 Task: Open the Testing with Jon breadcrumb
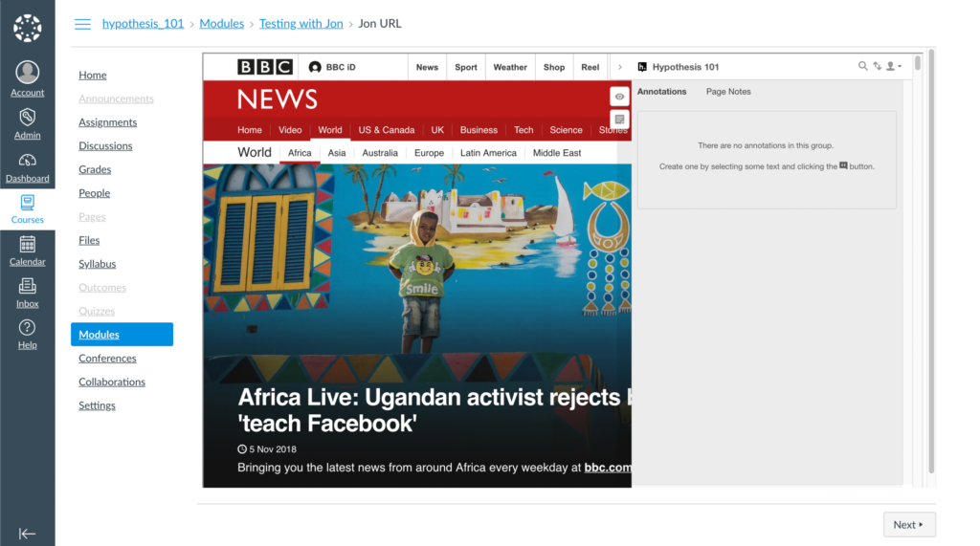(301, 24)
